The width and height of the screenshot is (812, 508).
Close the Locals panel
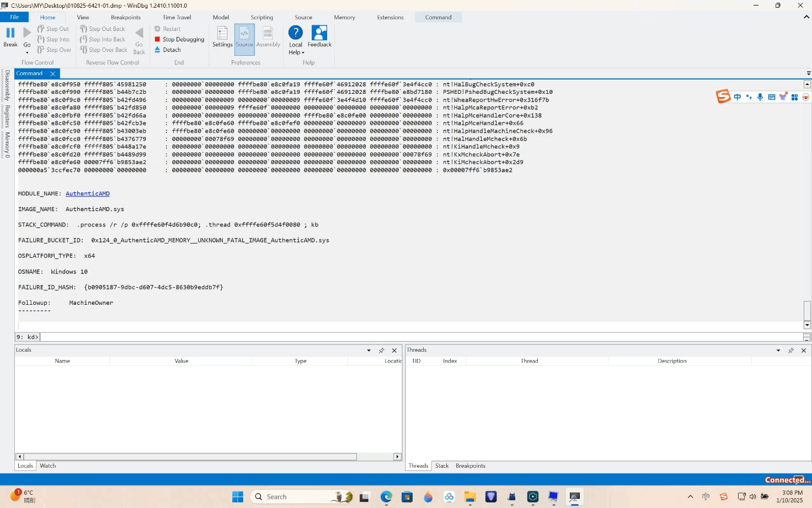pyautogui.click(x=394, y=351)
